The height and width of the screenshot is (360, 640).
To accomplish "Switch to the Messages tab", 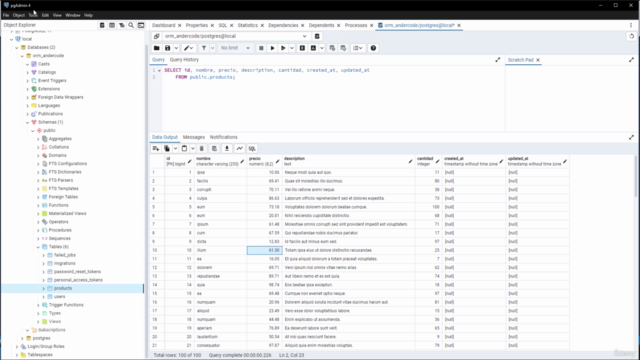I will click(194, 137).
